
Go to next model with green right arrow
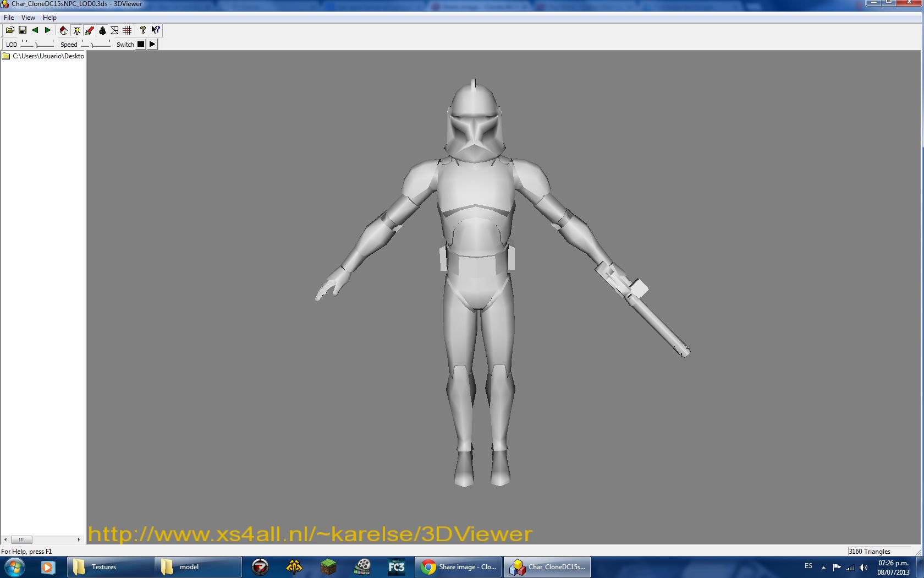click(x=48, y=30)
